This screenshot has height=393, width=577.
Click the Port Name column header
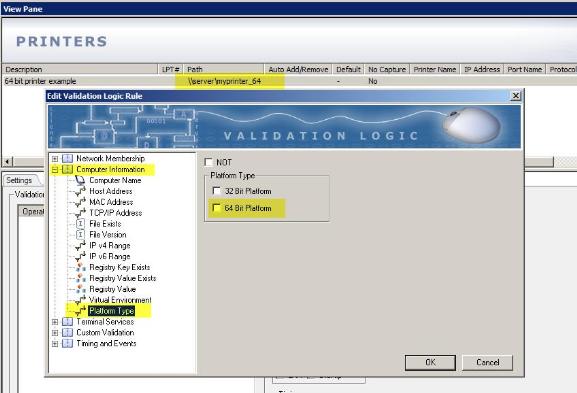tap(525, 69)
